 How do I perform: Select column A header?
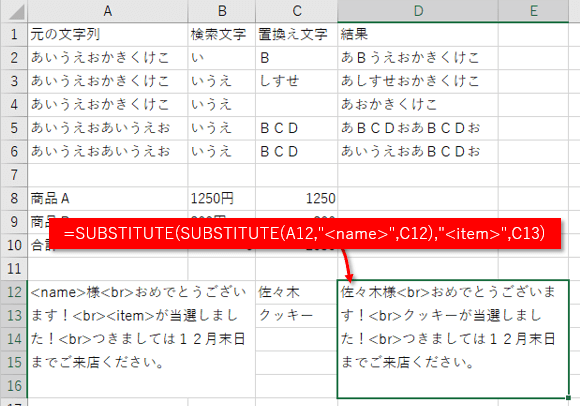108,11
